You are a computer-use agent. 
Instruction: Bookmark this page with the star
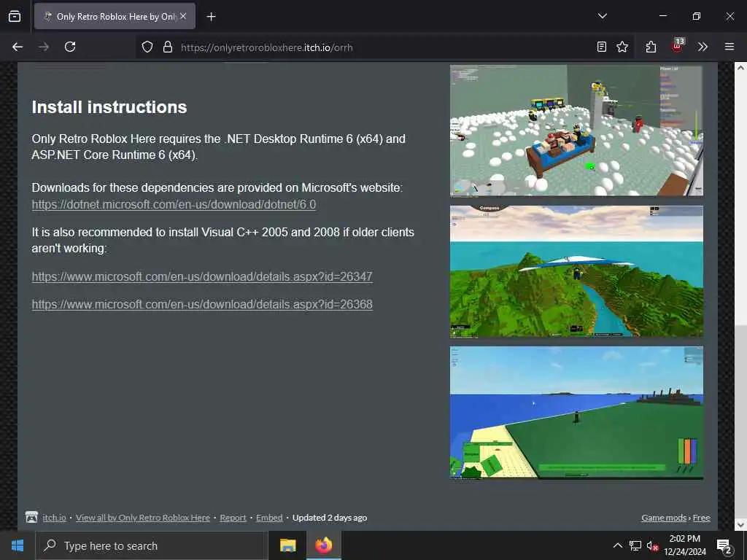point(622,47)
